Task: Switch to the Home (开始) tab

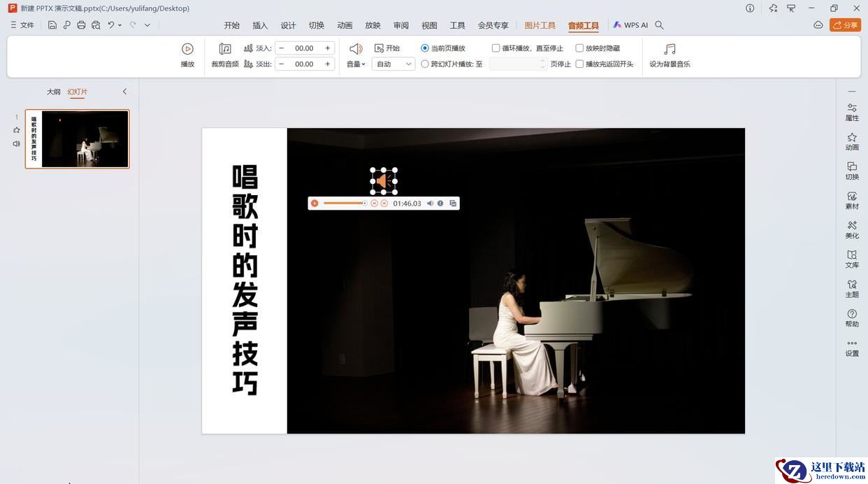Action: (x=232, y=25)
